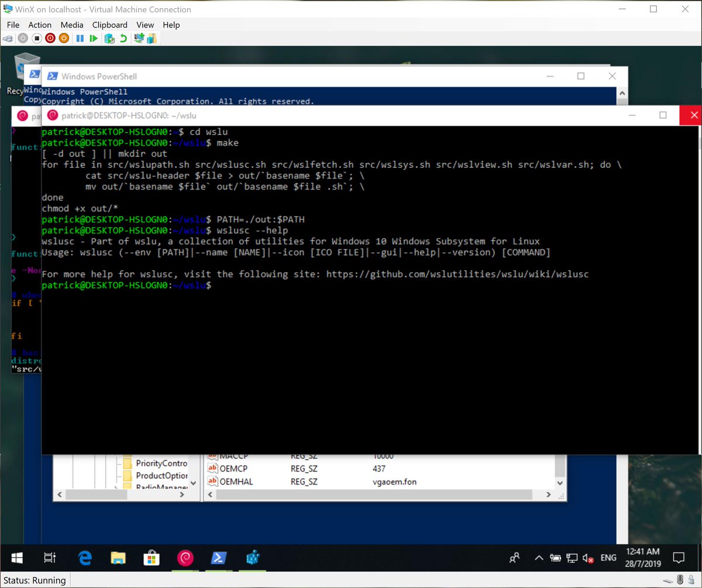The height and width of the screenshot is (588, 702).
Task: Click the enhanced session toolbar icon
Action: pos(139,39)
